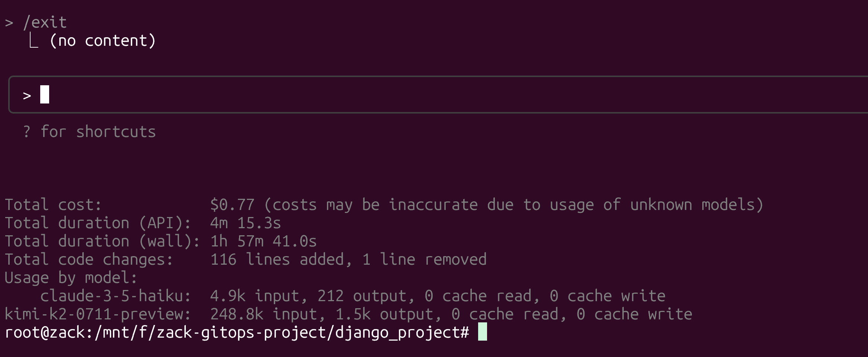
Task: Click the tree-branch connector before '(no content)'
Action: 34,40
